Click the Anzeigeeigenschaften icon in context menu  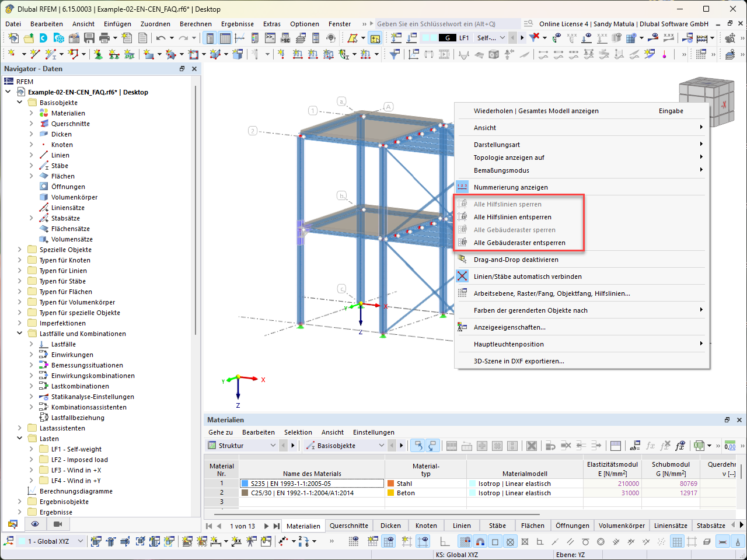click(462, 327)
